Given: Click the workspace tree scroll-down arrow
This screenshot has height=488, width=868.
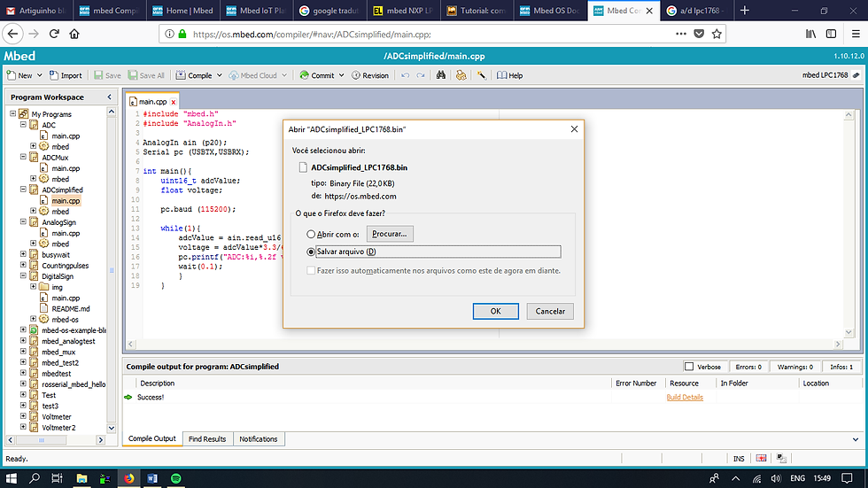Looking at the screenshot, I should (112, 428).
